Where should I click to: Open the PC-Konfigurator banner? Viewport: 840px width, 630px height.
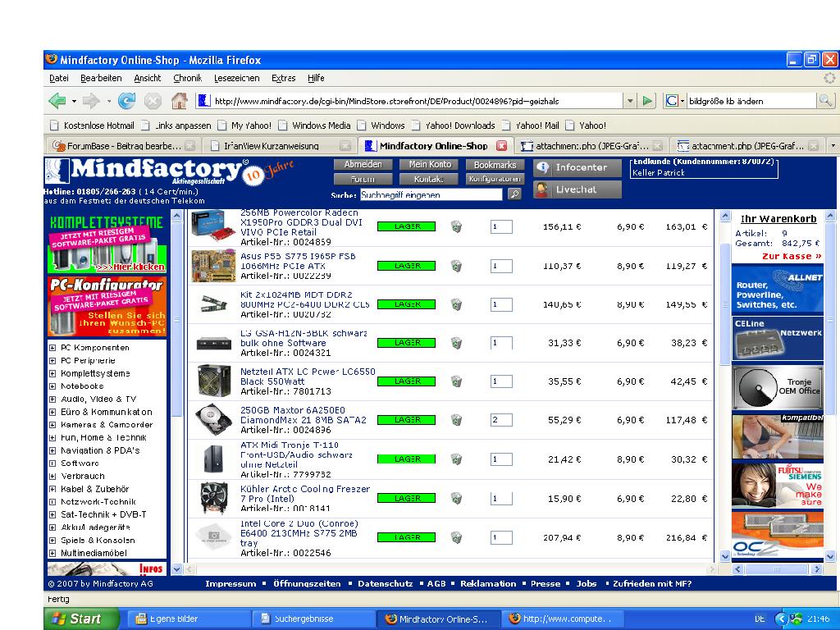(107, 307)
